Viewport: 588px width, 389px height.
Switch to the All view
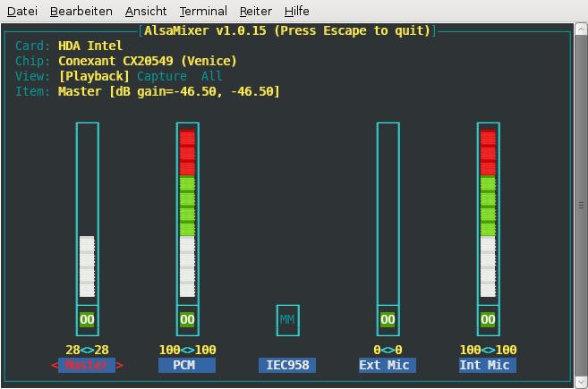pyautogui.click(x=211, y=76)
